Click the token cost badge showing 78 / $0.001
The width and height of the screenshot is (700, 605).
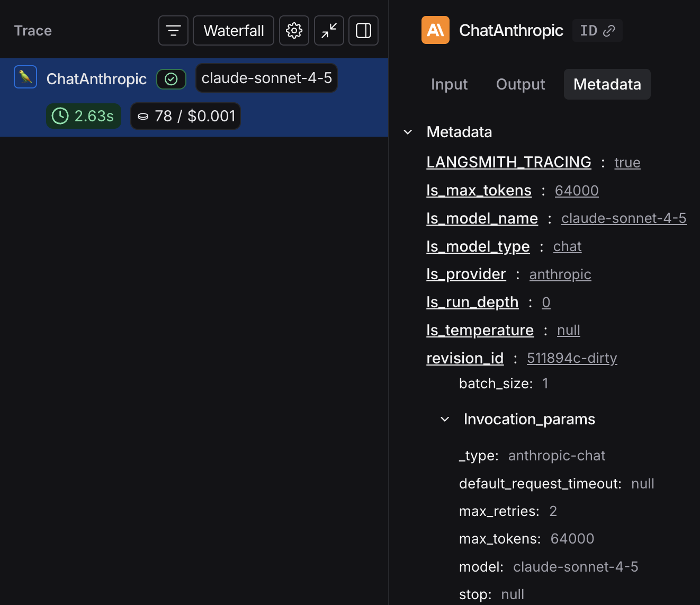(x=185, y=116)
